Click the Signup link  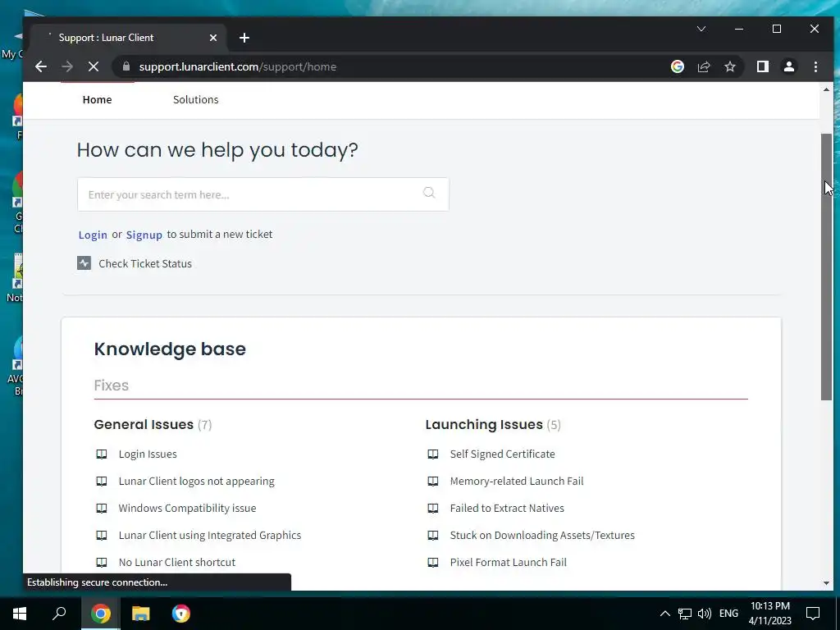click(144, 235)
